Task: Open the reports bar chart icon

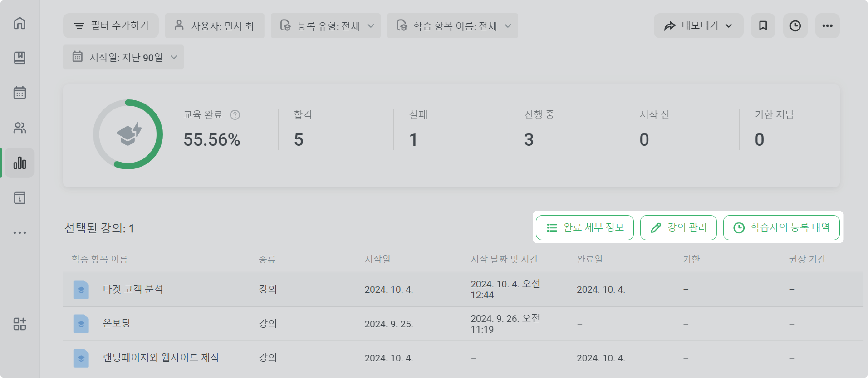Action: pos(20,163)
